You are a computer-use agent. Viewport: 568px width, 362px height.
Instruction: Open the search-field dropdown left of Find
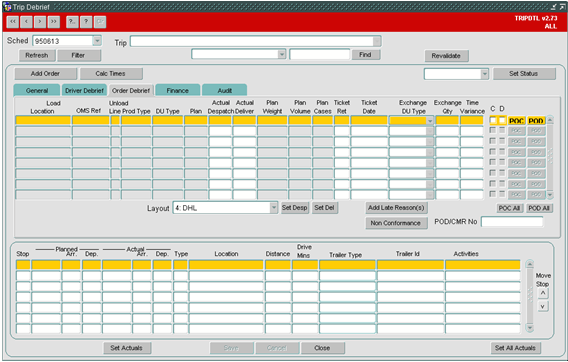(282, 54)
